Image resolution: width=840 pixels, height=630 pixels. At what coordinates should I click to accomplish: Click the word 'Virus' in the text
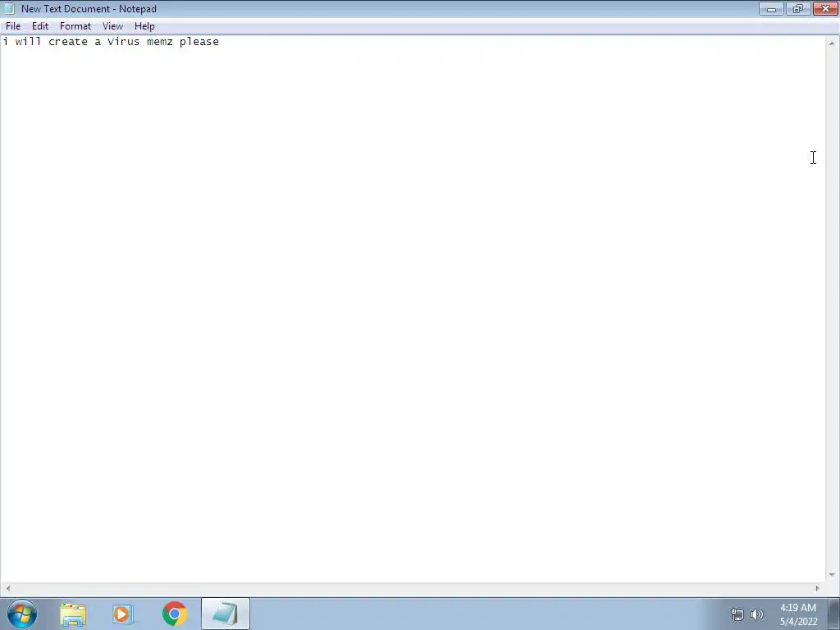(x=123, y=42)
